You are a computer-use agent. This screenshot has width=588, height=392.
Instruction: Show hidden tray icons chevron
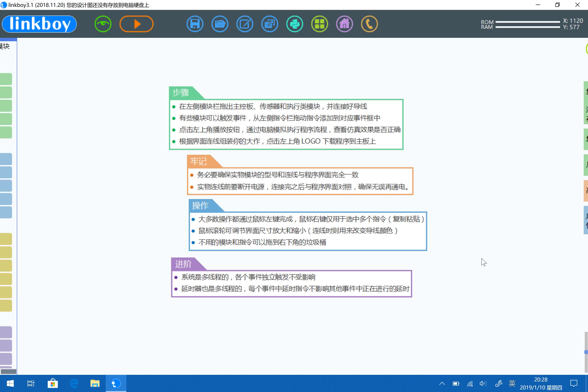coord(442,383)
